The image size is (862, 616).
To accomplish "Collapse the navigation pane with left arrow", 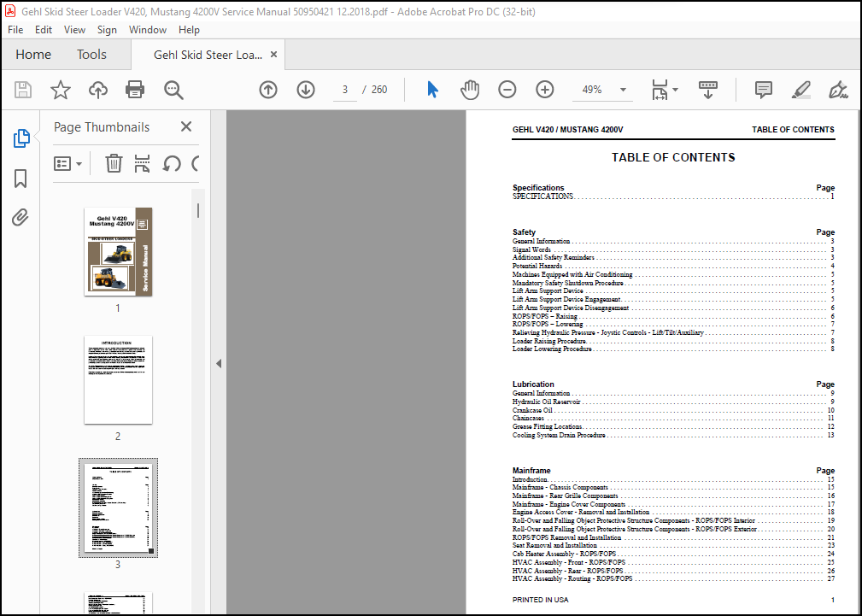I will click(219, 364).
